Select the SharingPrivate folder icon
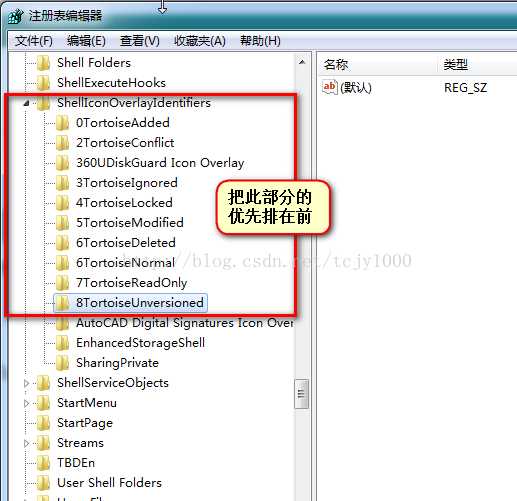 tap(62, 363)
